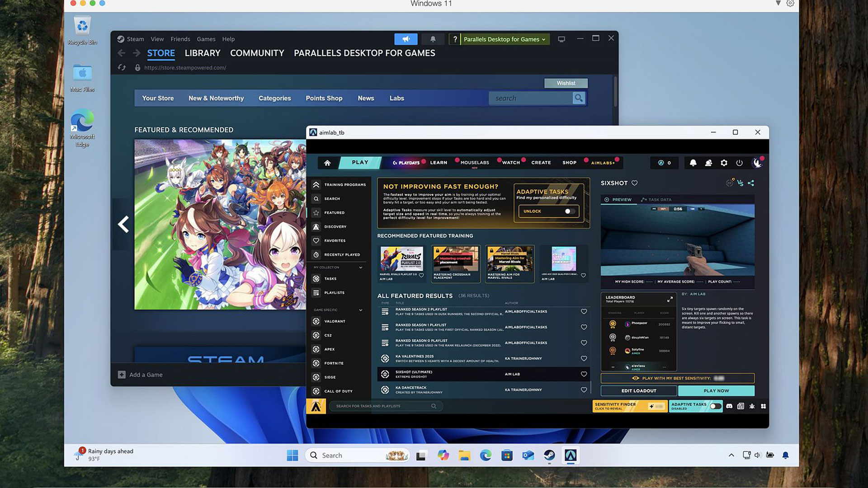Toggle the Adaptive Tasks Unlock switch
This screenshot has width=868, height=488.
click(570, 211)
